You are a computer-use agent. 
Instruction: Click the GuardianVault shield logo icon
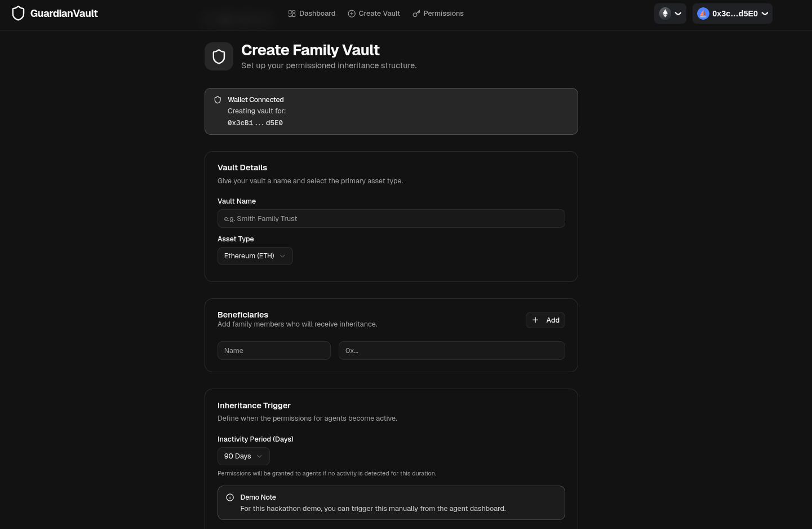(18, 14)
